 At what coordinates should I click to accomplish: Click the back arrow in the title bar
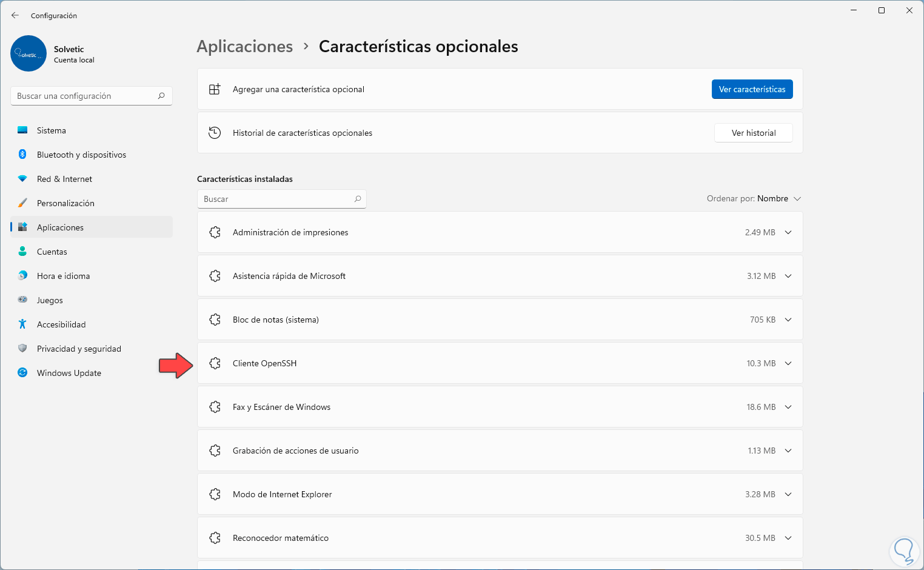coord(15,15)
